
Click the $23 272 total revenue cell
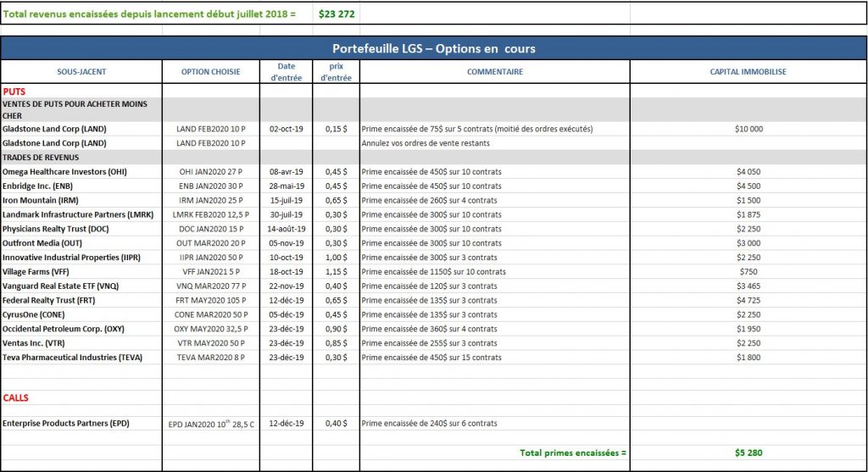(x=336, y=14)
